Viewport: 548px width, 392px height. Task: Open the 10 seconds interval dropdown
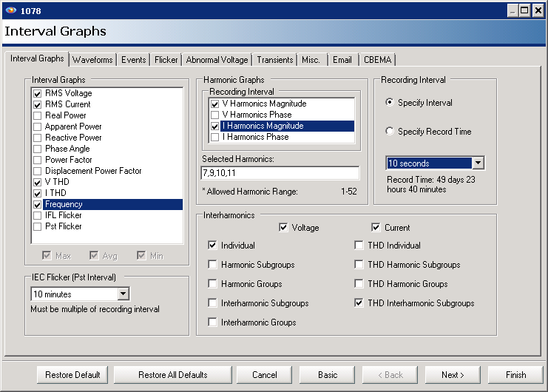(x=478, y=163)
